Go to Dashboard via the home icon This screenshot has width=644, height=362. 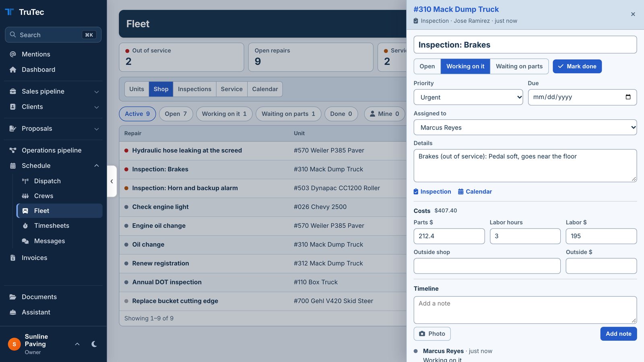[13, 70]
